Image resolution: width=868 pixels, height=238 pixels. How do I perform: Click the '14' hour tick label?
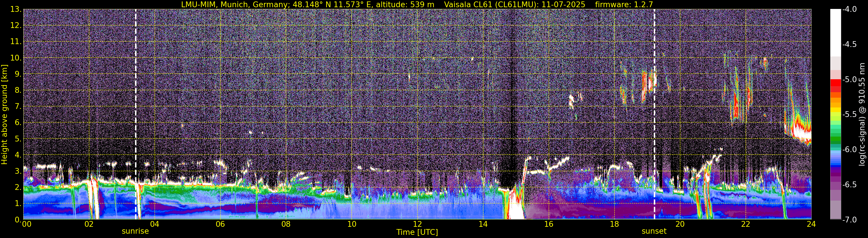[483, 224]
